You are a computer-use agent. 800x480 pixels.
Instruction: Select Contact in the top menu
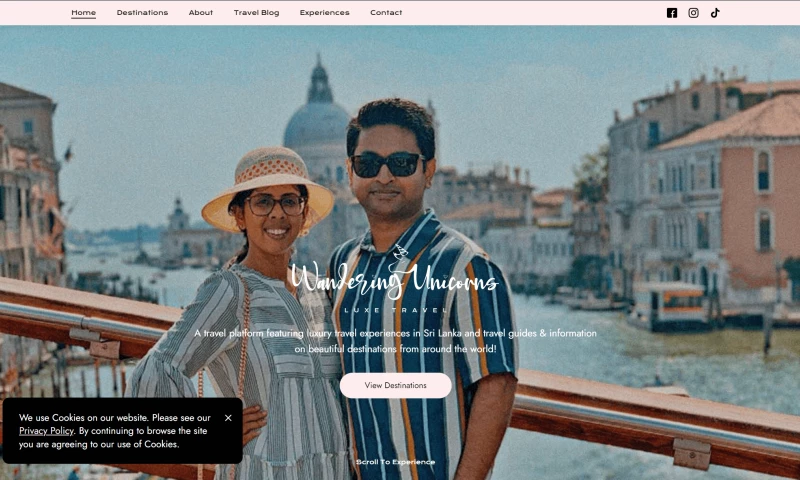pyautogui.click(x=386, y=13)
